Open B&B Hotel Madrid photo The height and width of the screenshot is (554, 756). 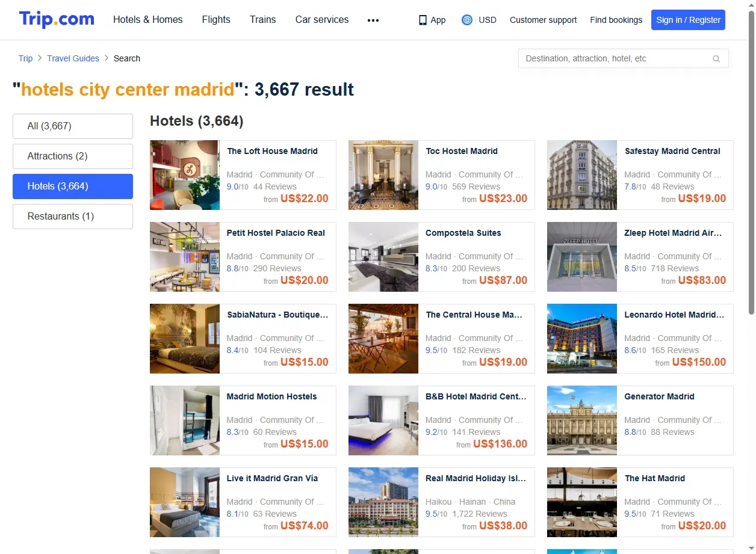pos(383,420)
